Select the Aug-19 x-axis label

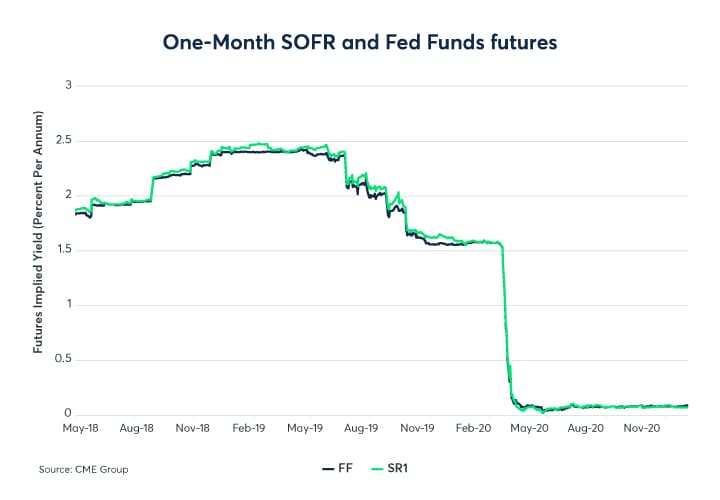pyautogui.click(x=360, y=427)
